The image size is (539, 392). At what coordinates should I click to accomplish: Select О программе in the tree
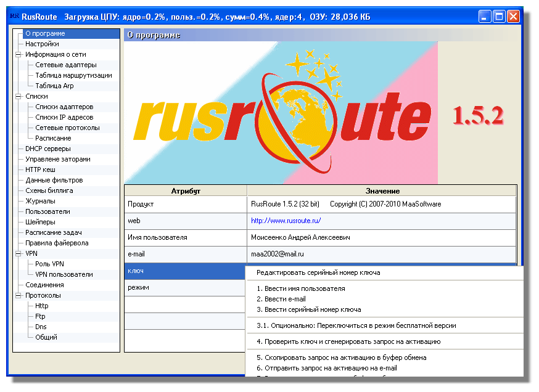pyautogui.click(x=45, y=33)
